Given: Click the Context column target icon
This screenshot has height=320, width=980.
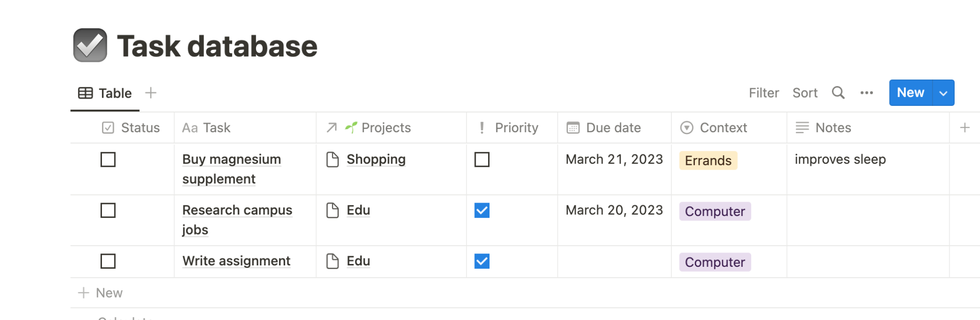Looking at the screenshot, I should tap(686, 127).
